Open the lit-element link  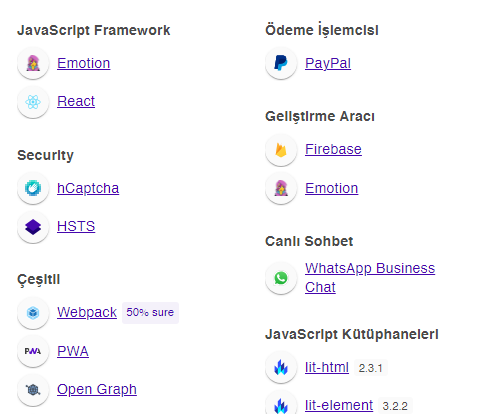(x=339, y=405)
